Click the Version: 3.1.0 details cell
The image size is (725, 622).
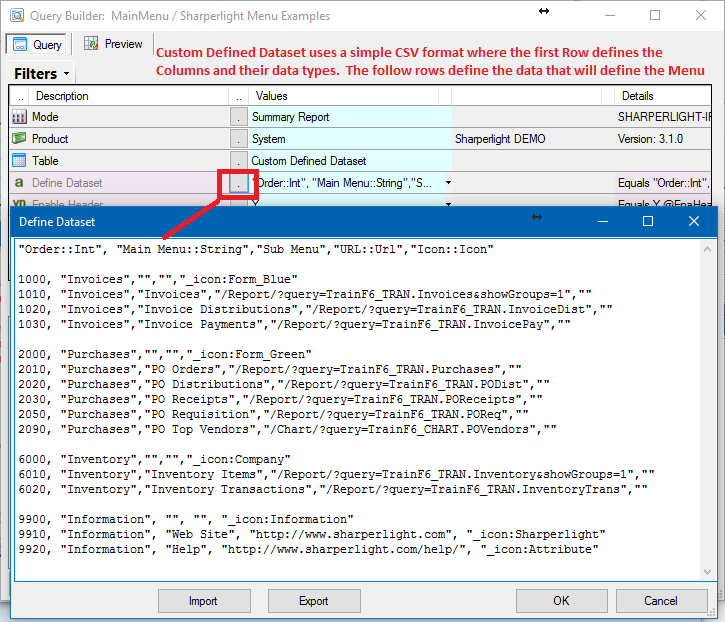[x=663, y=139]
